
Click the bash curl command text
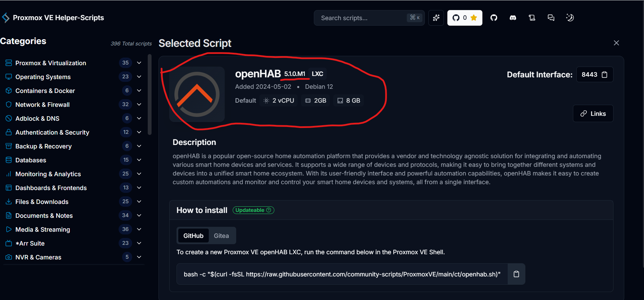[x=342, y=274]
